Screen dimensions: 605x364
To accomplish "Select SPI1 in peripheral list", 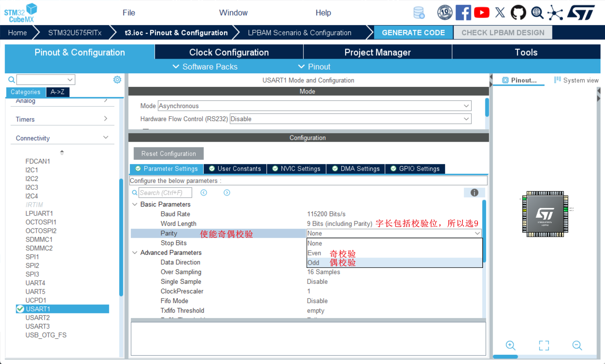I will (x=32, y=257).
